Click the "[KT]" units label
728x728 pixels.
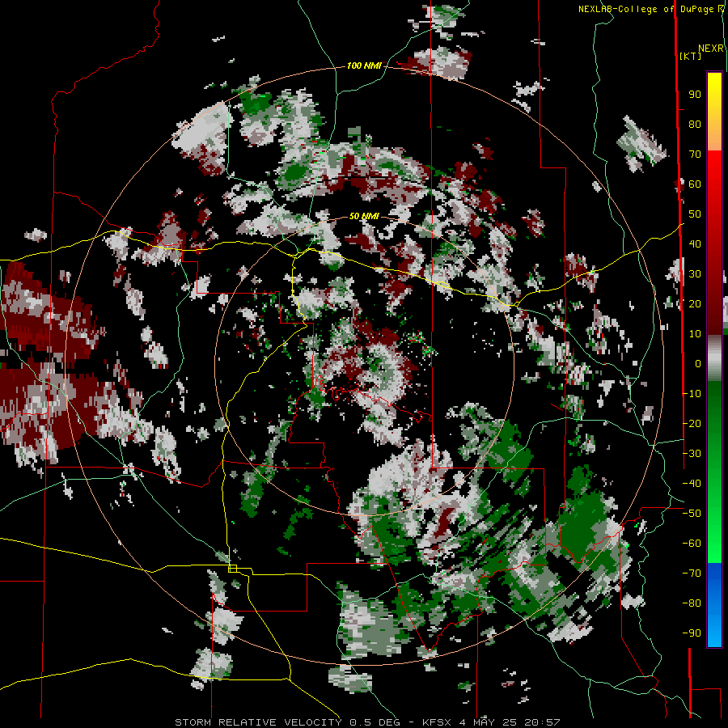[x=690, y=57]
